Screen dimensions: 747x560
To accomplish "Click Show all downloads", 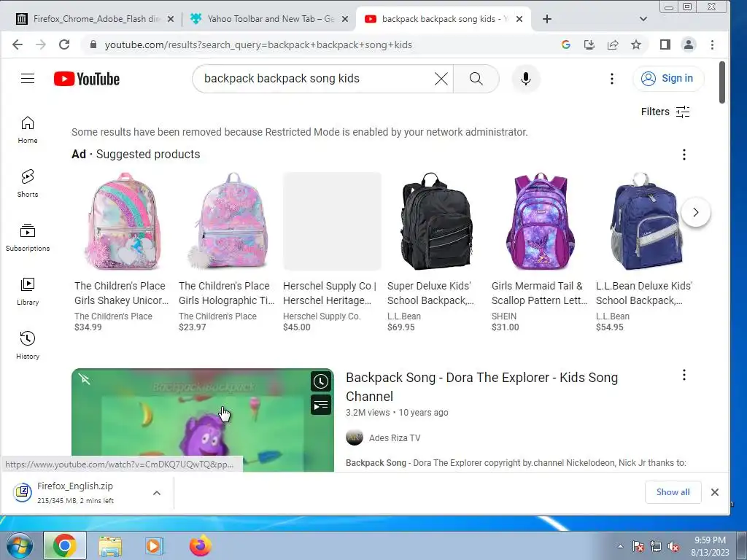I will click(x=673, y=492).
